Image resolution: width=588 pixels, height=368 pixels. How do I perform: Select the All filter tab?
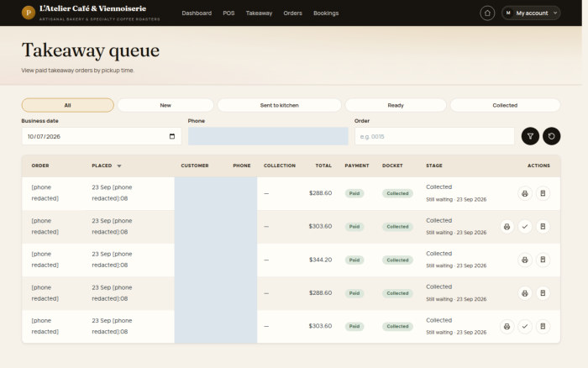pos(67,105)
